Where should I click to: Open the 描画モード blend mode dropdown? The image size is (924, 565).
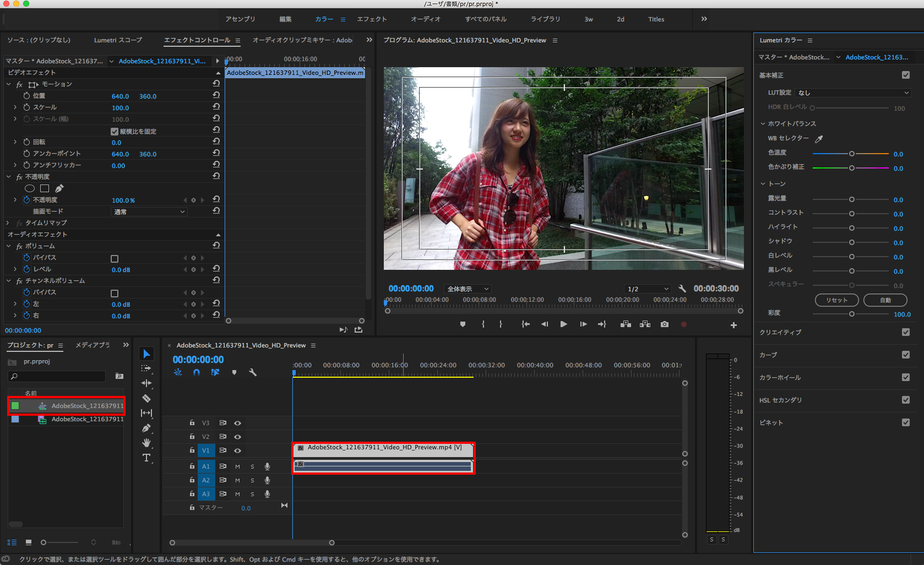coord(149,211)
